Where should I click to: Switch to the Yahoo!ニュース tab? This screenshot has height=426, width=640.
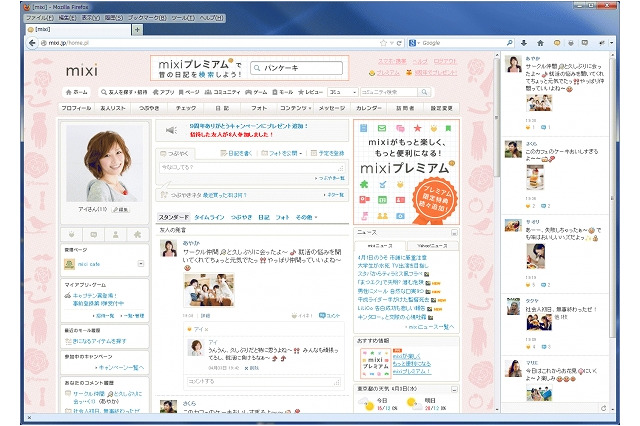(432, 246)
